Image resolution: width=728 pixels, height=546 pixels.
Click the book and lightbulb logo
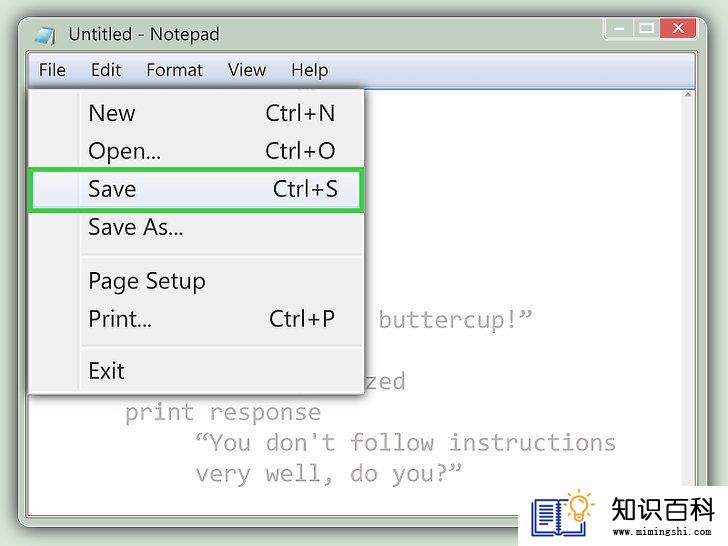pyautogui.click(x=563, y=513)
